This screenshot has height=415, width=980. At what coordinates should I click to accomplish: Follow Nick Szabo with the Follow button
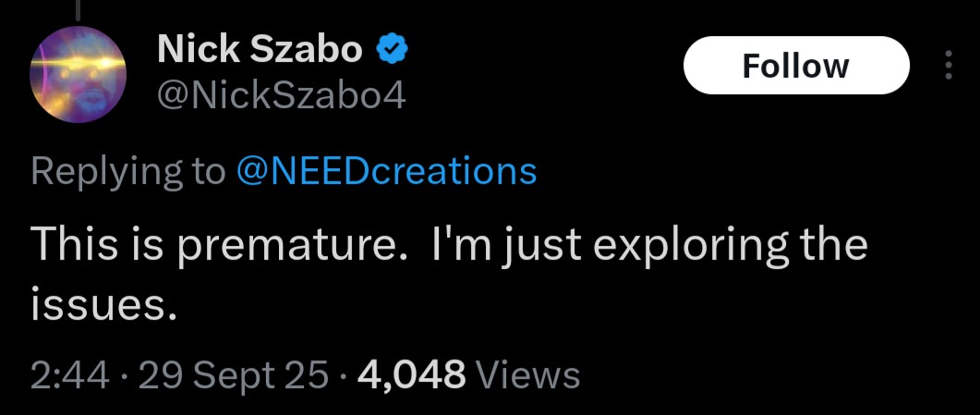(796, 65)
